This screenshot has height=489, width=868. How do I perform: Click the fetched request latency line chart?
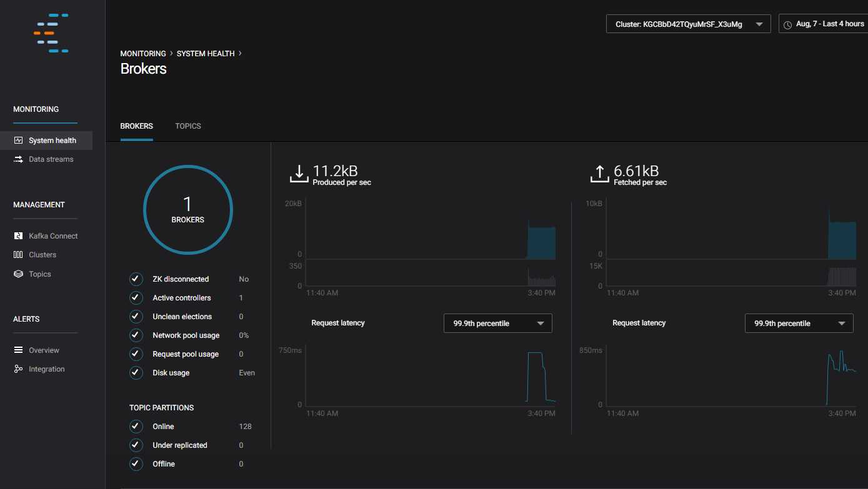click(731, 375)
